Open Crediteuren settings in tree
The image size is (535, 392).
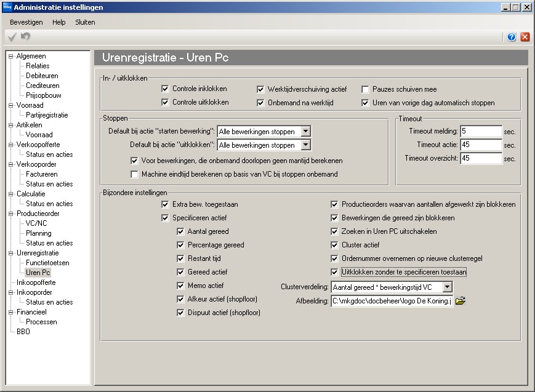(42, 86)
